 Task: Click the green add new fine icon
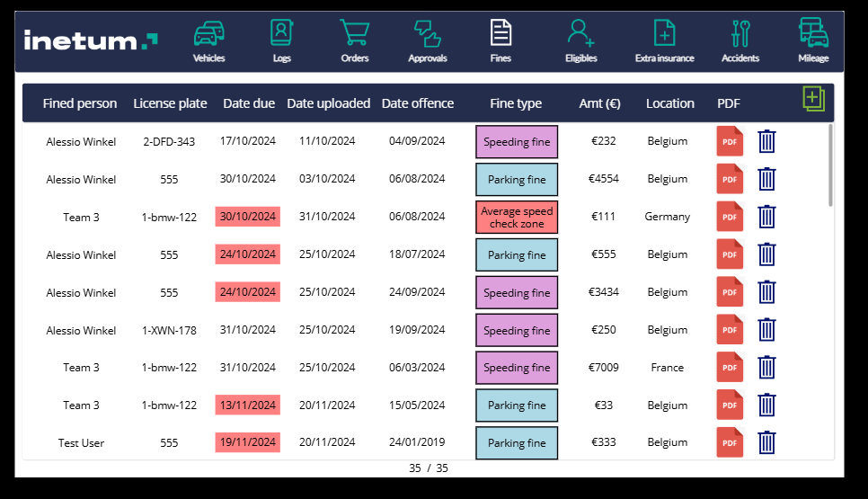click(x=813, y=99)
